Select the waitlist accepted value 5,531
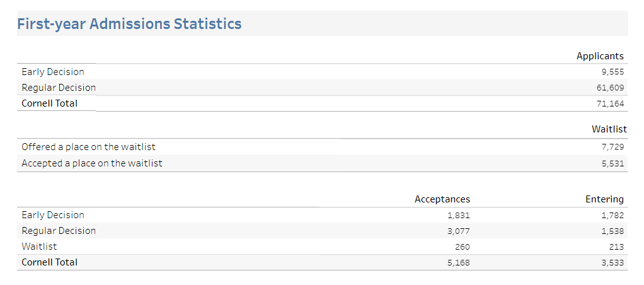 (612, 163)
